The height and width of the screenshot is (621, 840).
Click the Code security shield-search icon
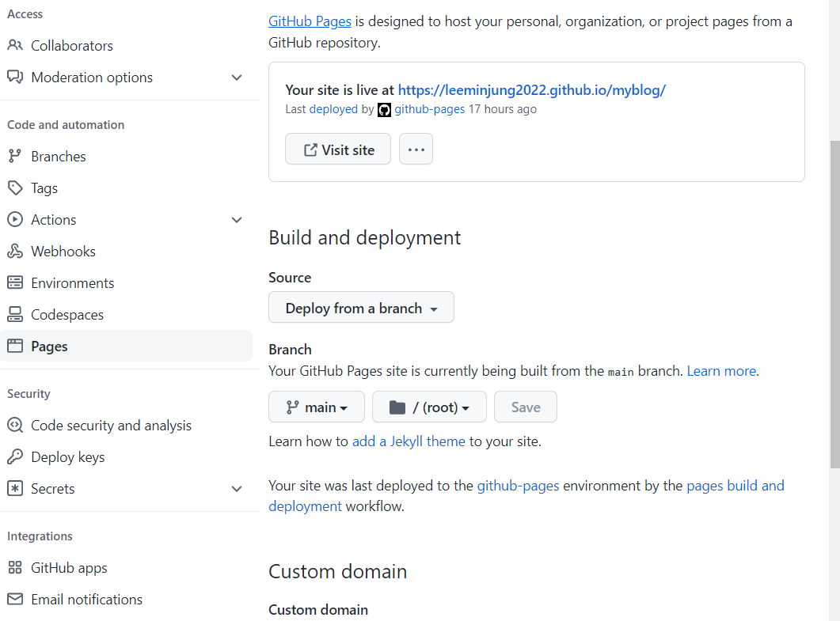[x=15, y=425]
